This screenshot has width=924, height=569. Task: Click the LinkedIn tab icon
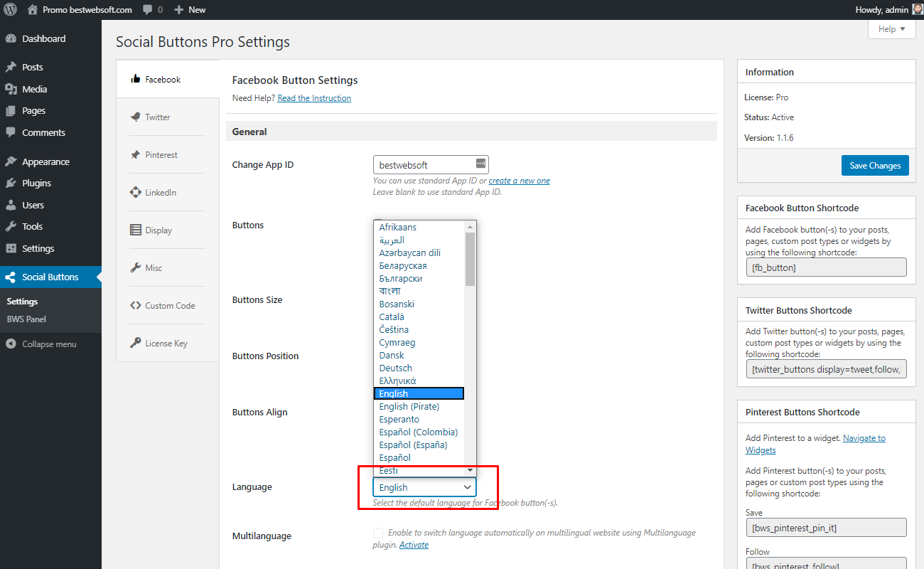pos(136,193)
